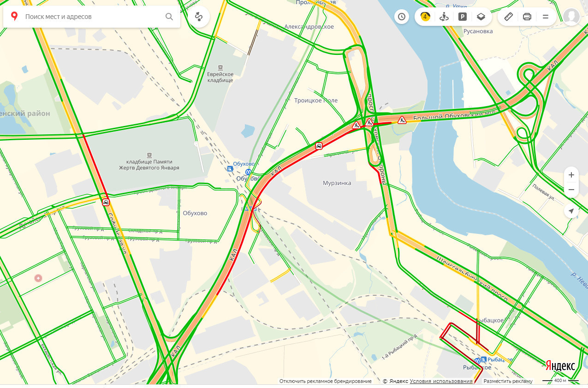Click the Обухово metro station icon
Screen dimensions: 588x388
pos(249,172)
